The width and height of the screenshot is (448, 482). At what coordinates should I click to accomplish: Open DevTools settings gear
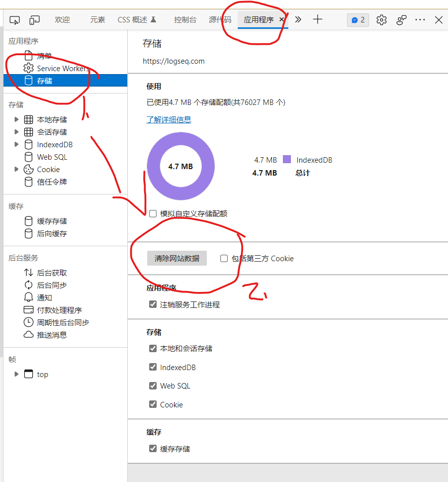coord(381,20)
